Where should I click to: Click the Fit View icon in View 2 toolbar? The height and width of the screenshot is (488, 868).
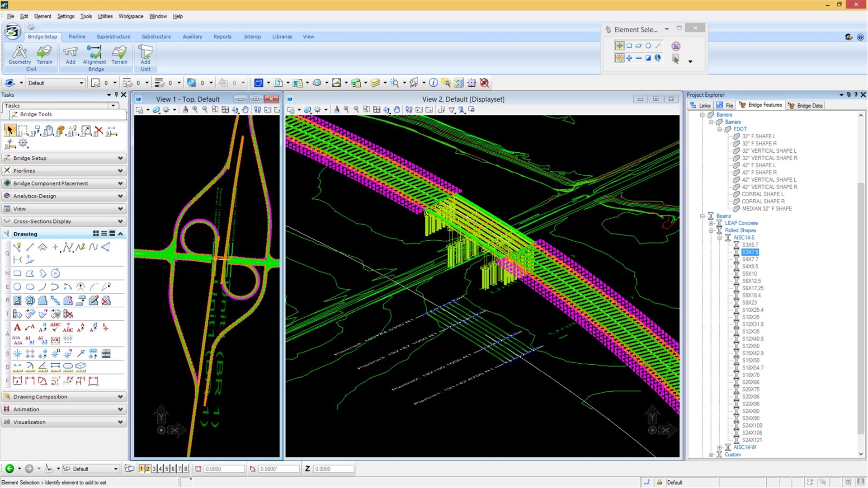pyautogui.click(x=377, y=109)
